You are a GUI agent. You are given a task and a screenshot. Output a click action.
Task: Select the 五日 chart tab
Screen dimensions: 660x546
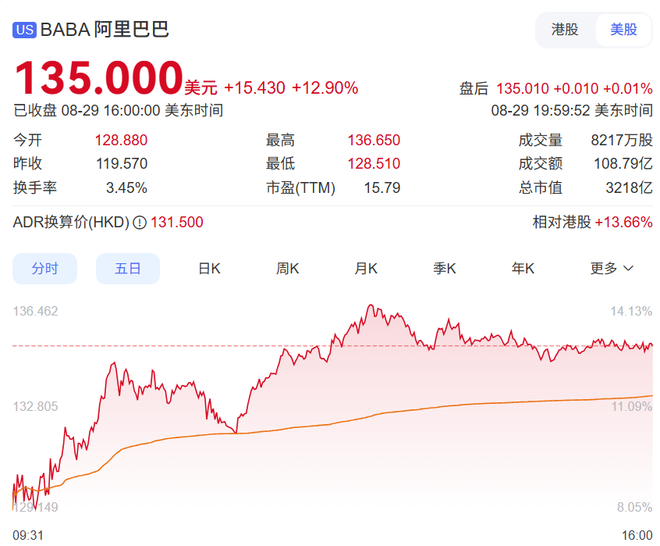coord(128,268)
